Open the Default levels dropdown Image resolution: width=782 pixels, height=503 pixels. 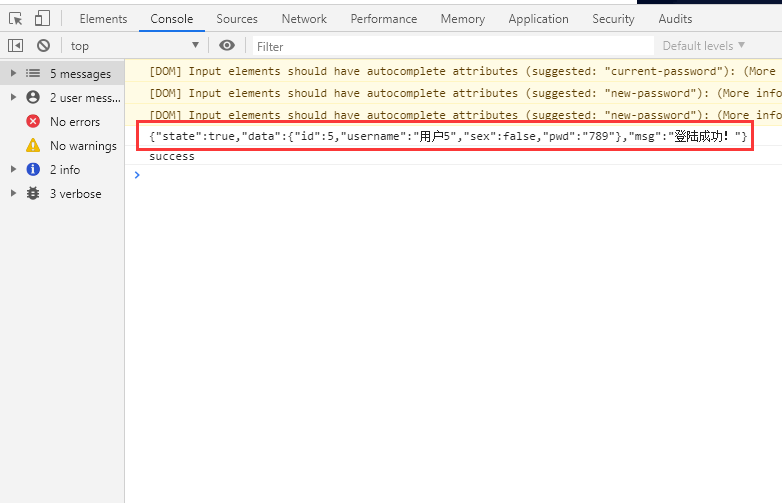coord(704,46)
